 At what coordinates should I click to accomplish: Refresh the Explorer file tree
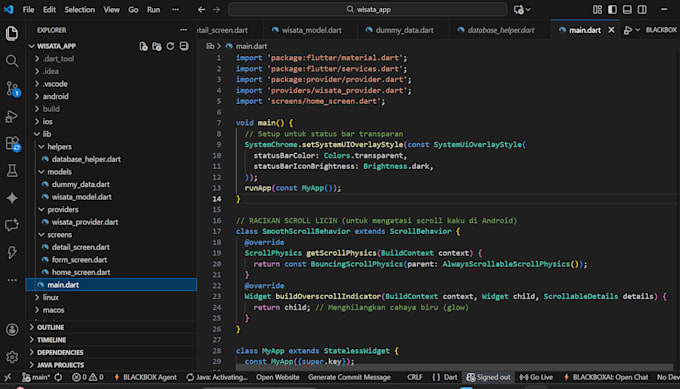(x=170, y=46)
